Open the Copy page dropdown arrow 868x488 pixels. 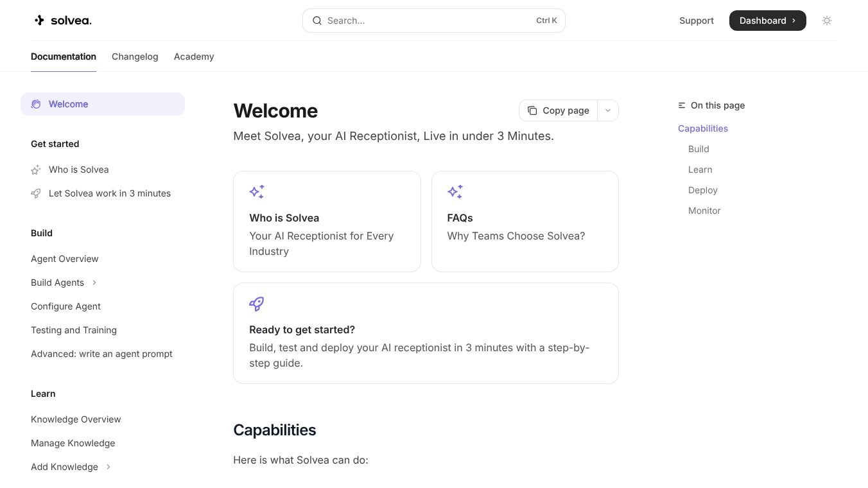[608, 110]
